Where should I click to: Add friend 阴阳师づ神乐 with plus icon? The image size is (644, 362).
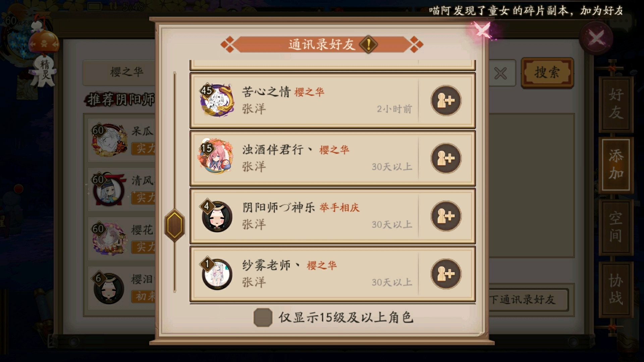tap(446, 216)
